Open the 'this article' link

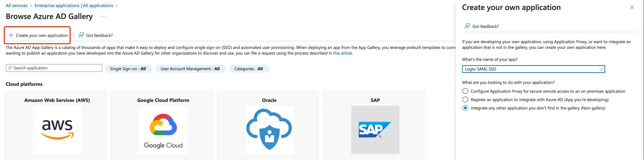tap(343, 53)
